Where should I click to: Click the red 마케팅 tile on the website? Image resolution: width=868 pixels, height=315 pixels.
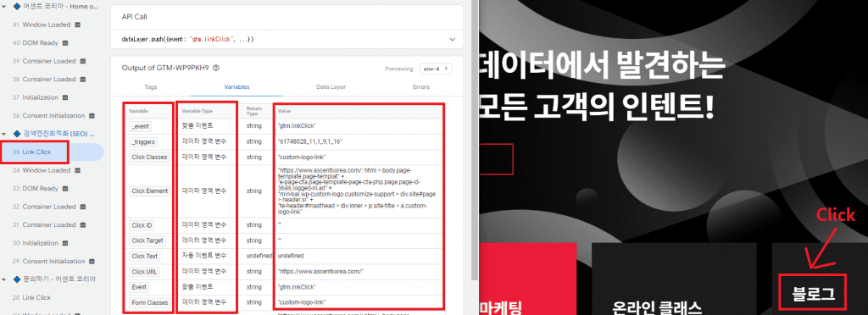coord(527,279)
